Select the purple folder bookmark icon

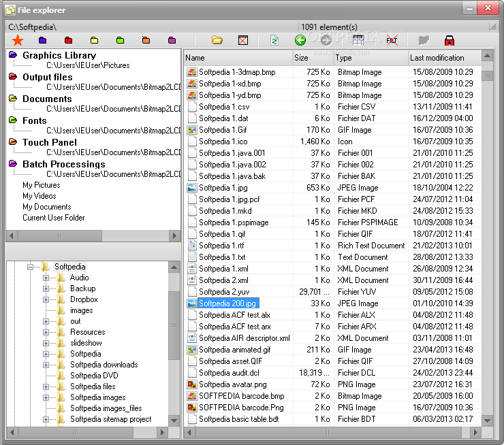pyautogui.click(x=42, y=40)
